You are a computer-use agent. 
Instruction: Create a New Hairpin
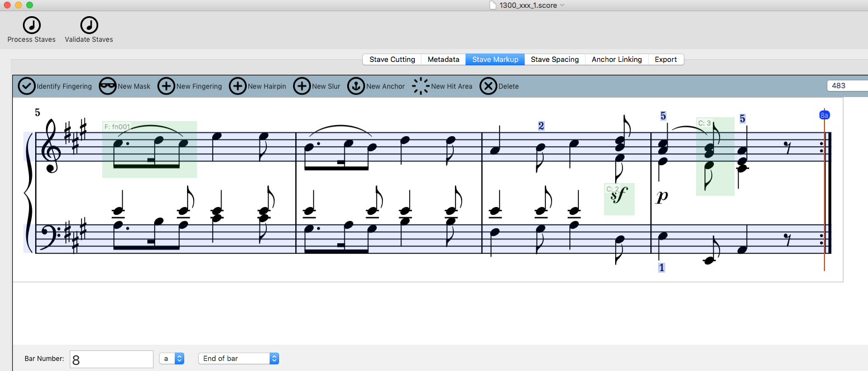click(x=238, y=86)
